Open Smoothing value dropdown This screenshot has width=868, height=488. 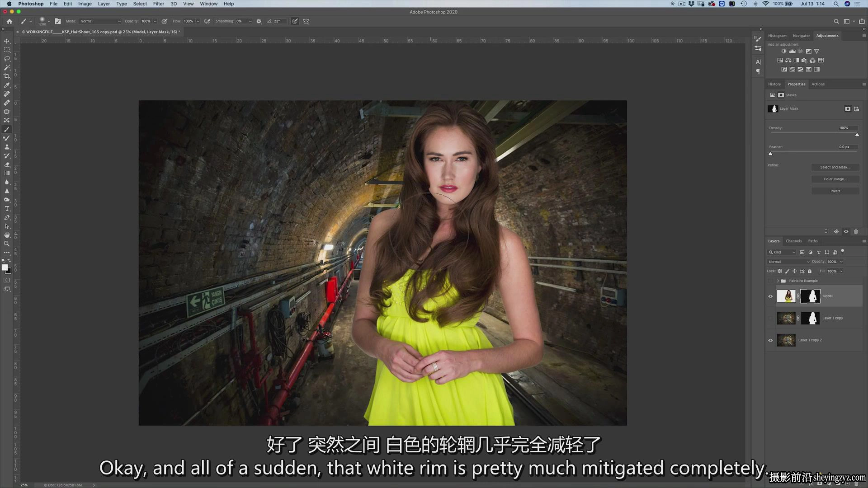[250, 21]
